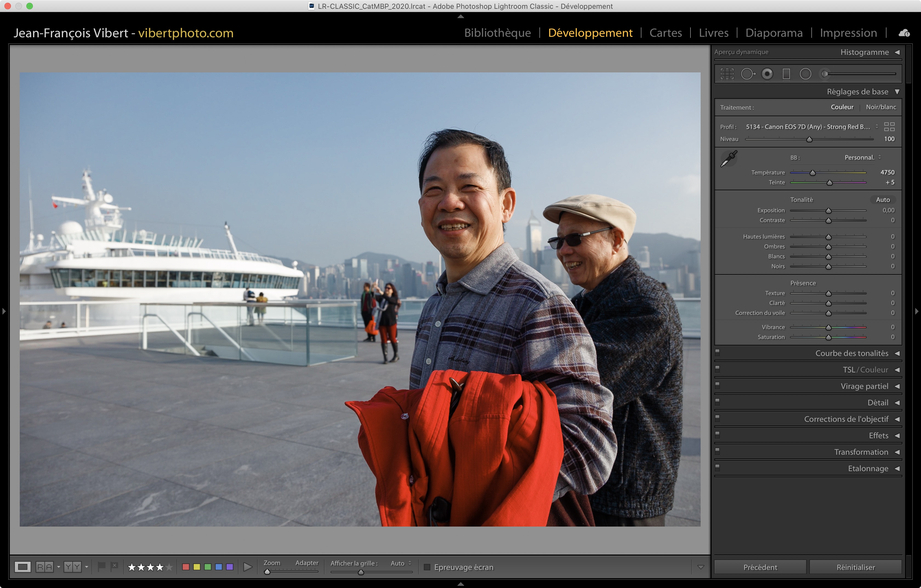
Task: Select the Crop overlay tool
Action: tap(727, 74)
